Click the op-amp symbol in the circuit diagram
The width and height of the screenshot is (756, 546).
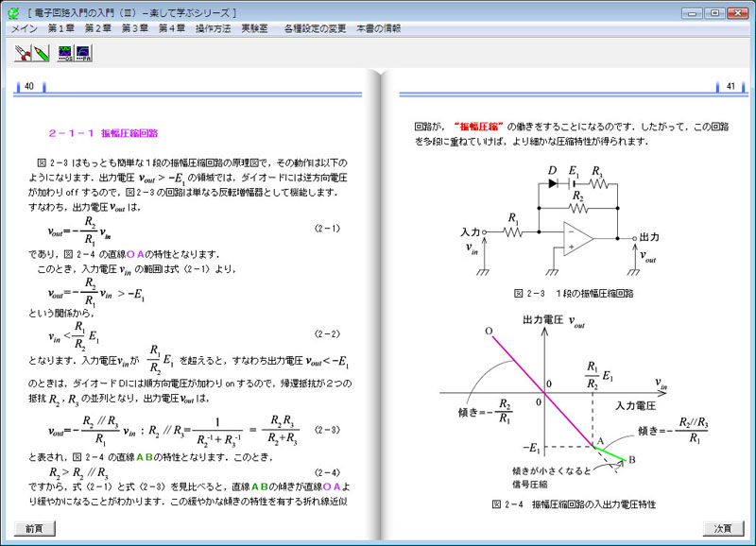pyautogui.click(x=578, y=239)
